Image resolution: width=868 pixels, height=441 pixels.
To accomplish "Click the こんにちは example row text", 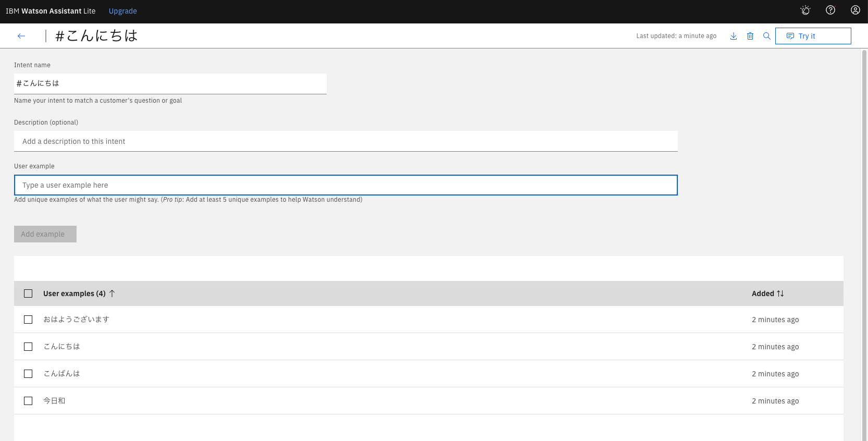I will [61, 347].
